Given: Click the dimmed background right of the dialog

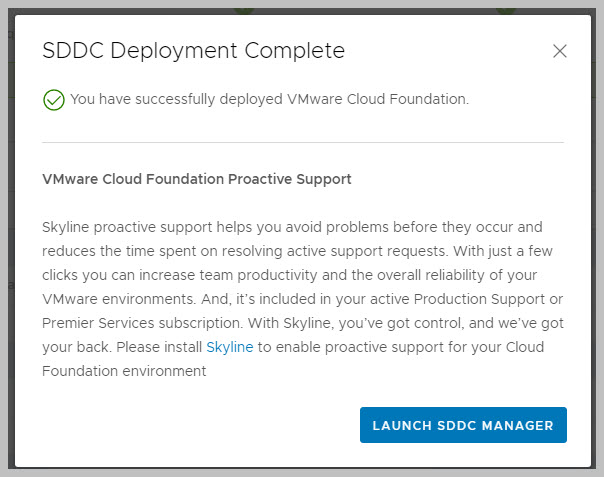Looking at the screenshot, I should 596,240.
